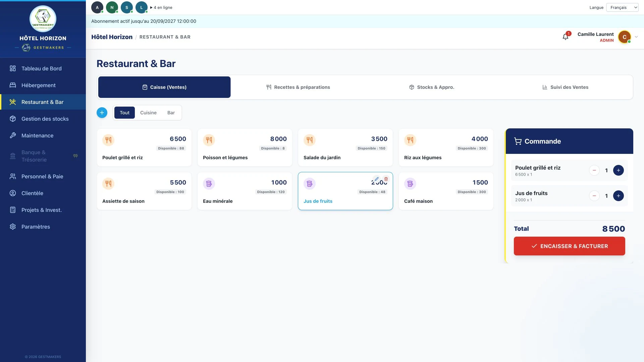Go to Tableau de Bord
Viewport: 644px width, 362px height.
43,68
